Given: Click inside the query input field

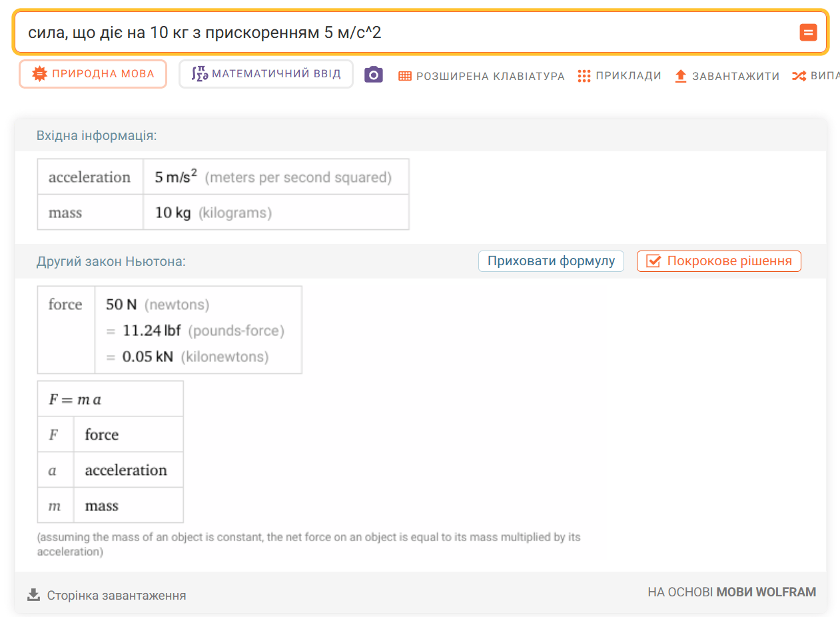Looking at the screenshot, I should click(x=400, y=32).
